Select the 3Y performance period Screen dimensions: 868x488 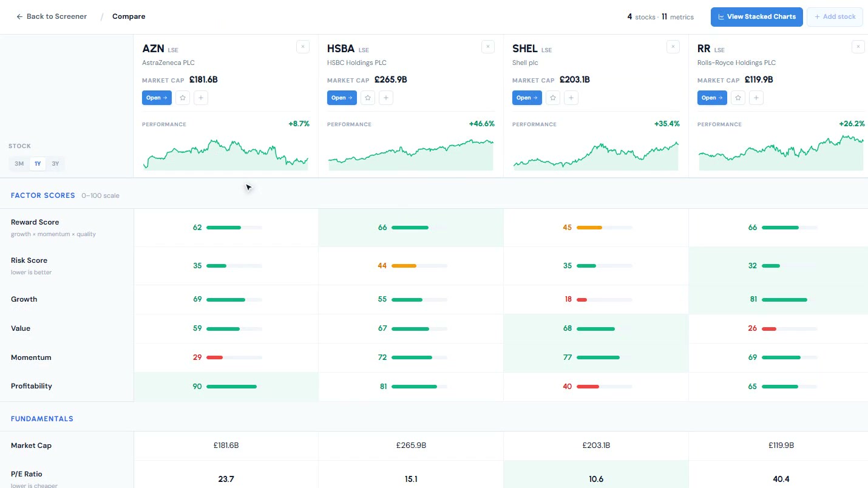(55, 164)
